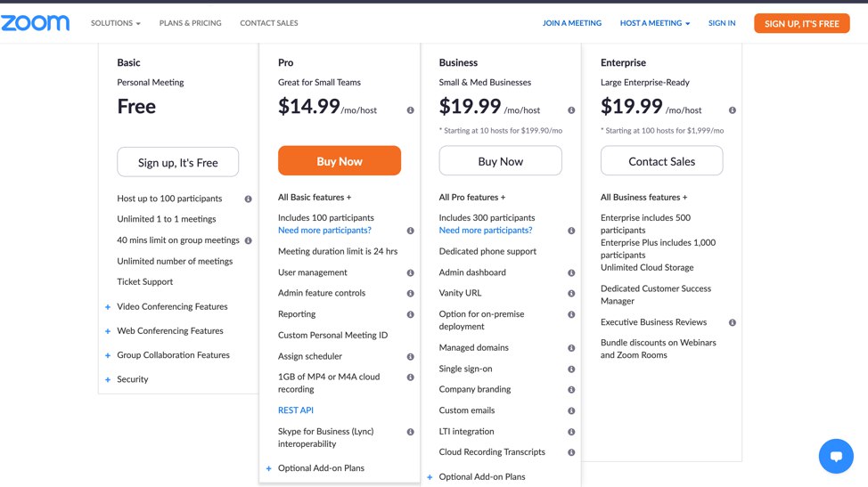
Task: Select 'Meeting duration limit is 24 hrs' text
Action: [338, 252]
